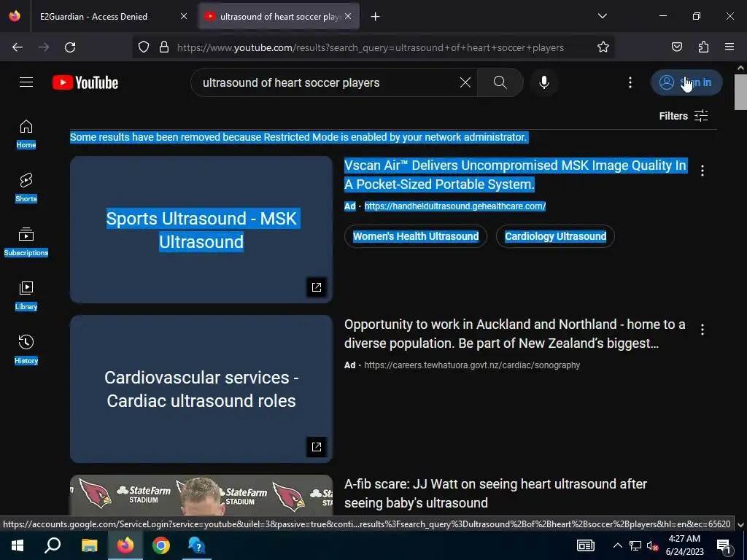Go to YouTube home via the logo
Viewport: 747px width, 560px height.
[x=85, y=82]
